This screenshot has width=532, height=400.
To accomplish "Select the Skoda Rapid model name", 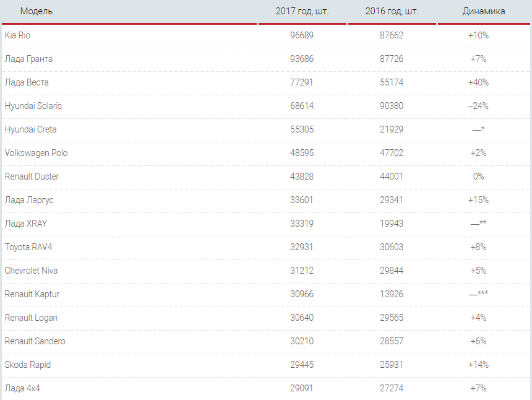I will 27,365.
